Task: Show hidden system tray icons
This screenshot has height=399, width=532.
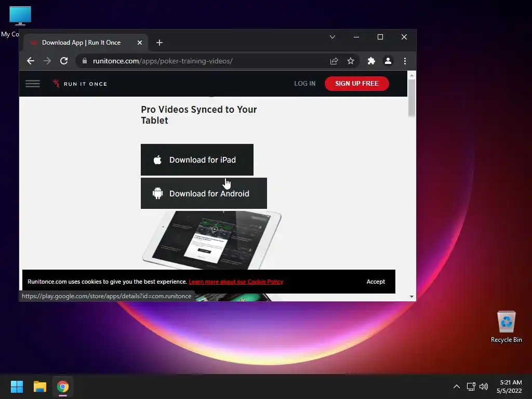Action: (x=457, y=387)
